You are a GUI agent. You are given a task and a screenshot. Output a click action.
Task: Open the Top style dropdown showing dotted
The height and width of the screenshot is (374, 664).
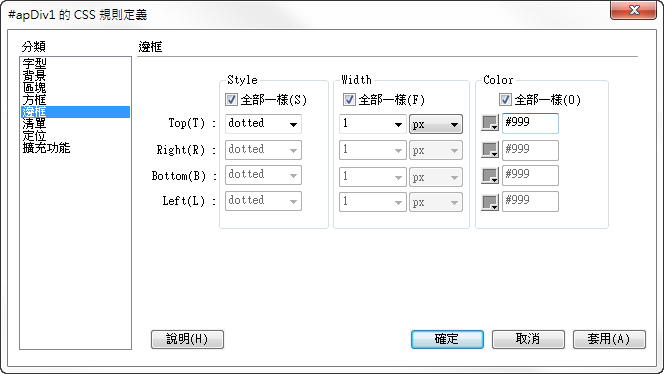tap(263, 124)
